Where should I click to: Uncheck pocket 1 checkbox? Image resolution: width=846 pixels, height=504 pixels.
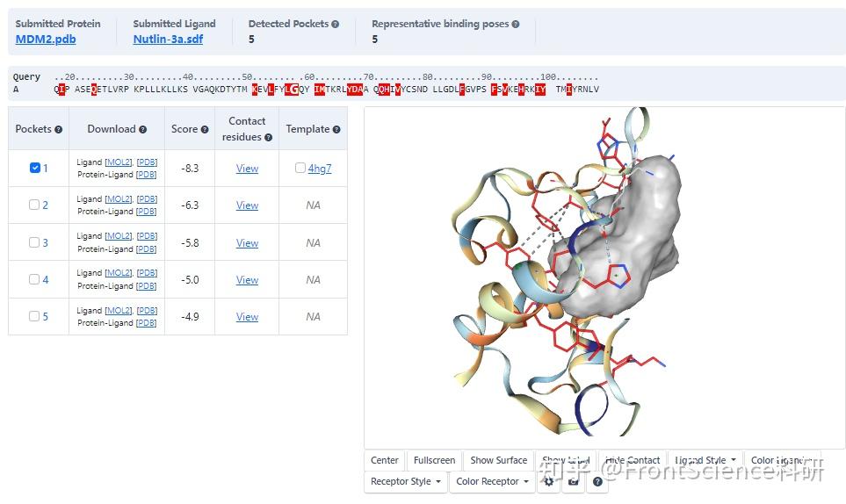point(35,168)
